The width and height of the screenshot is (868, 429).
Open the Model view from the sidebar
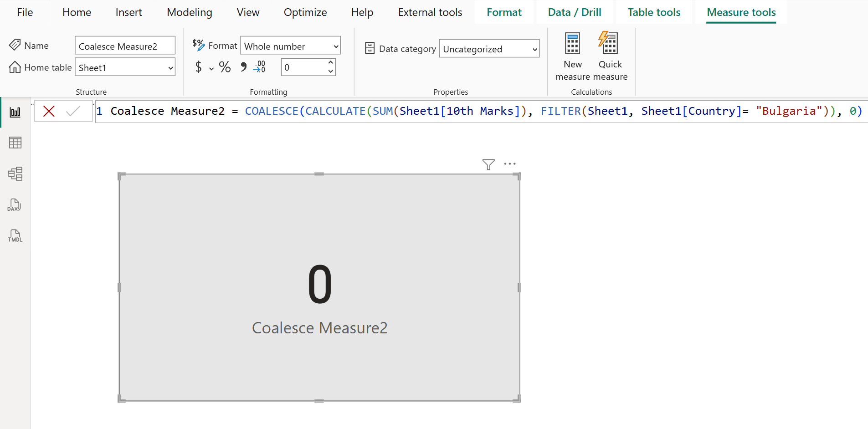pos(15,174)
